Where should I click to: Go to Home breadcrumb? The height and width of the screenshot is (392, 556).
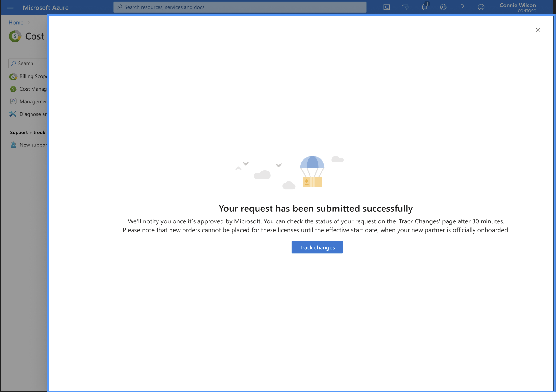[x=16, y=22]
